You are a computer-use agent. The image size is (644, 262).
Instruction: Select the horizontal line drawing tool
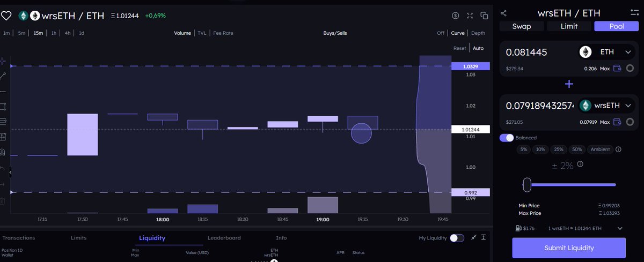pos(3,91)
